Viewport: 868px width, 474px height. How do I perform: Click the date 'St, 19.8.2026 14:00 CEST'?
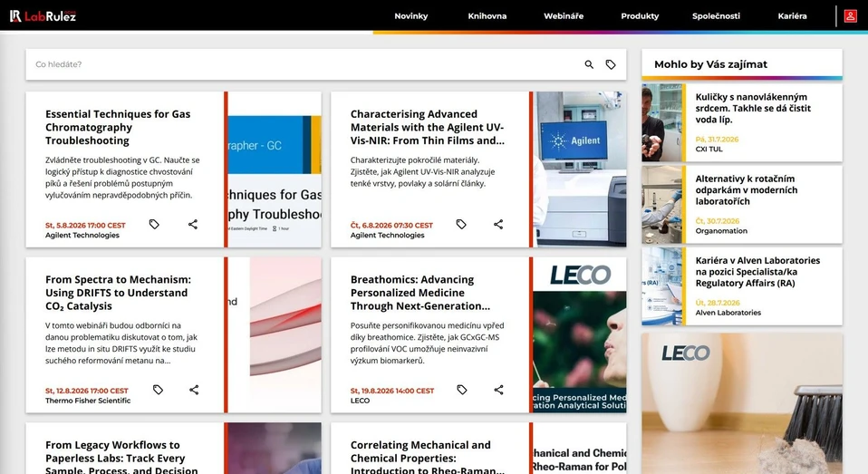[x=392, y=391]
